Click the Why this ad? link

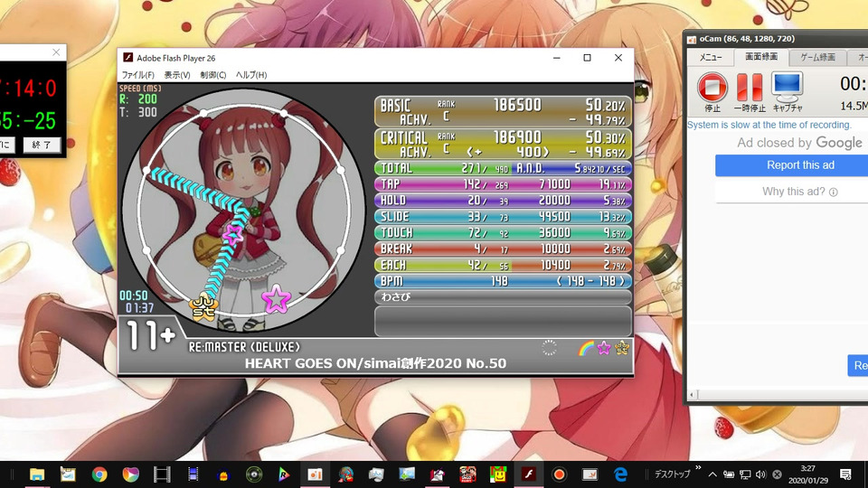pyautogui.click(x=799, y=192)
